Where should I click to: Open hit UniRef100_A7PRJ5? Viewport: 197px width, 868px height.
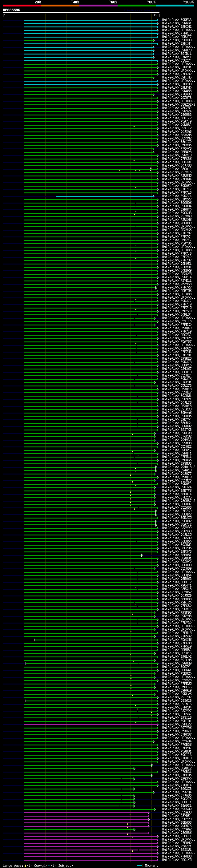[x=177, y=33]
